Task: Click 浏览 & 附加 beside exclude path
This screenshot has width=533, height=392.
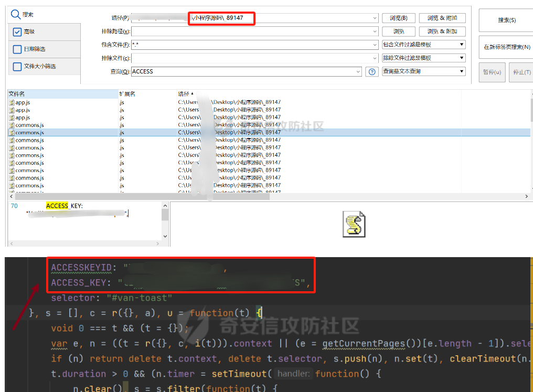Action: [442, 31]
